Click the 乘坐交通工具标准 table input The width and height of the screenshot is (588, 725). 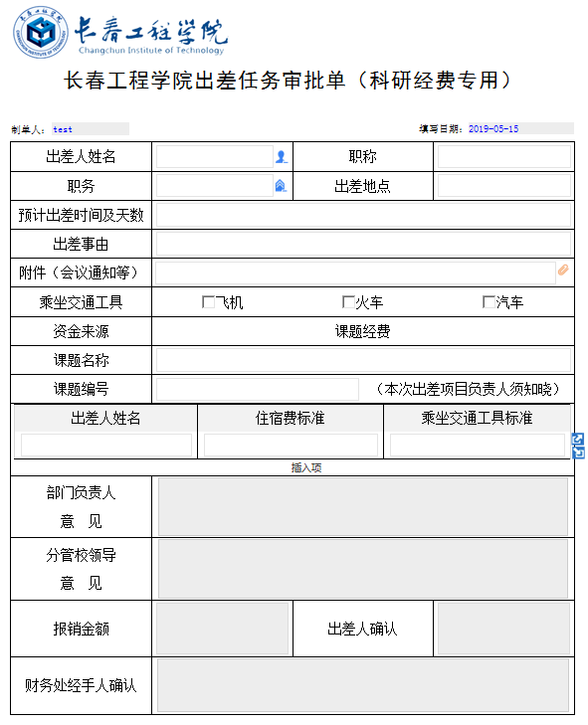477,446
